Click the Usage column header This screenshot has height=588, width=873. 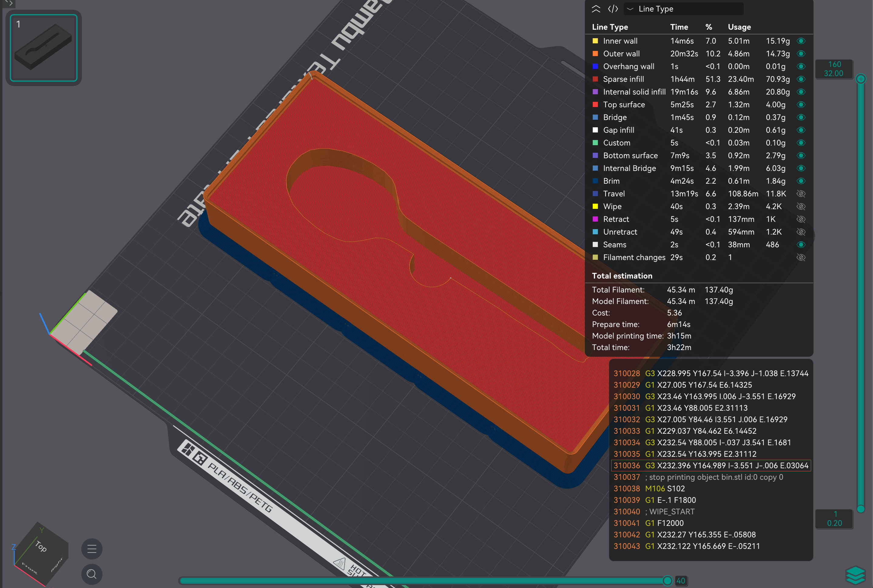pyautogui.click(x=740, y=27)
